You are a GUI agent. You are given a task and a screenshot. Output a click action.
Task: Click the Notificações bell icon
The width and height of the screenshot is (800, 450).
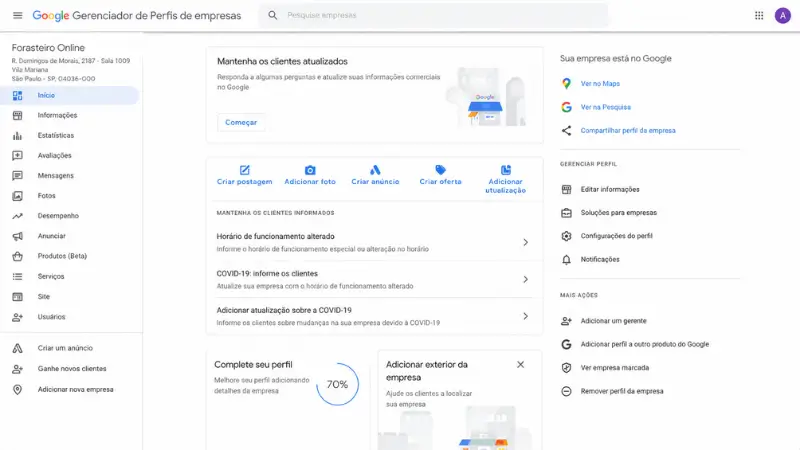566,260
